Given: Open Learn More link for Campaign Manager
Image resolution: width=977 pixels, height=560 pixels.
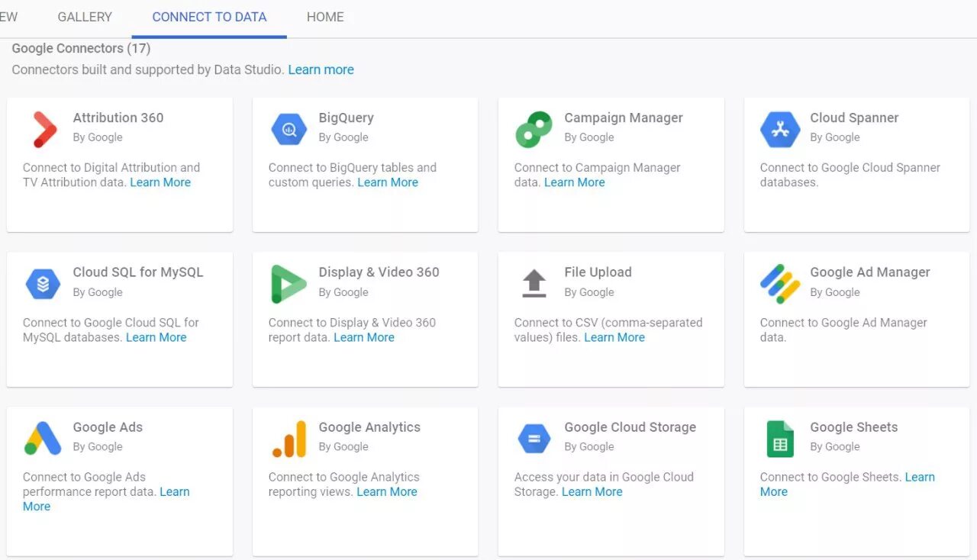Looking at the screenshot, I should [575, 182].
